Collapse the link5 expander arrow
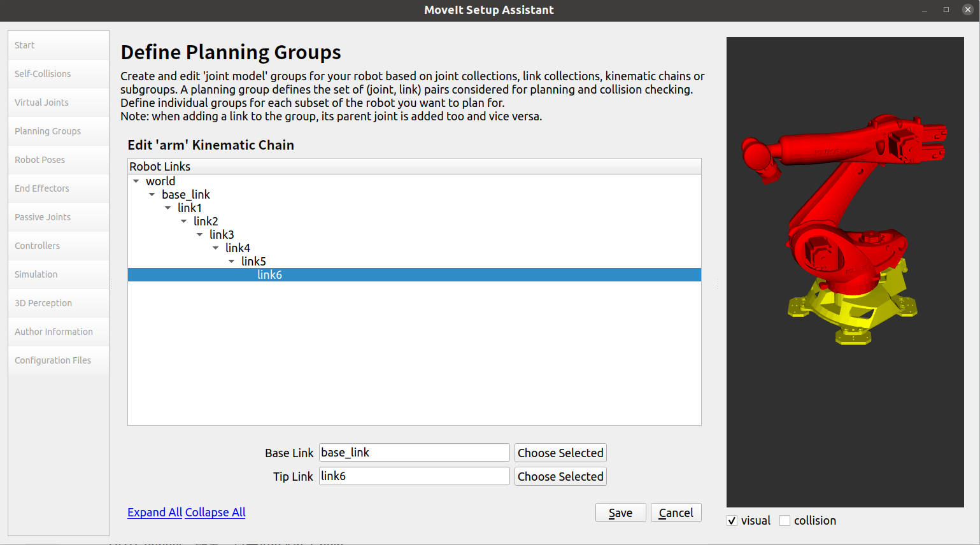This screenshot has width=980, height=545. coord(231,262)
